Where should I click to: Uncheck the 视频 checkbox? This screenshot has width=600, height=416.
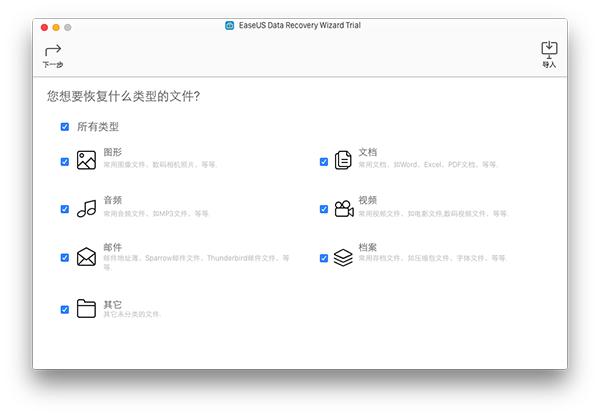coord(323,209)
